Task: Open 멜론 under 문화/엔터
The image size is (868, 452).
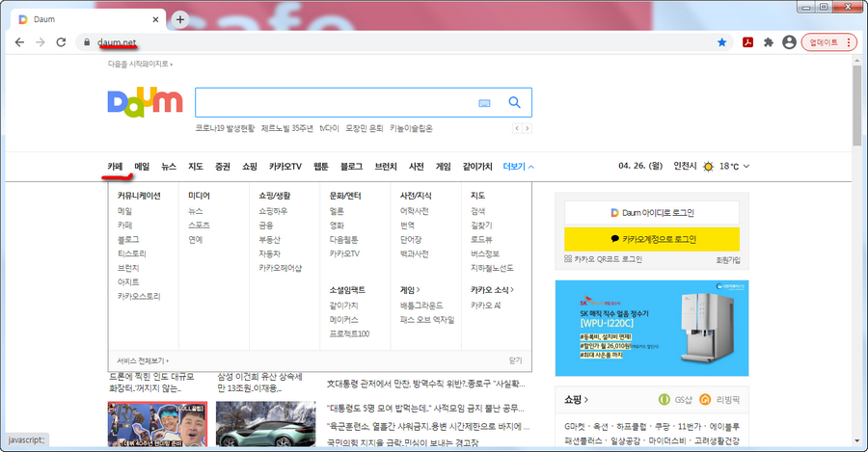Action: click(337, 211)
